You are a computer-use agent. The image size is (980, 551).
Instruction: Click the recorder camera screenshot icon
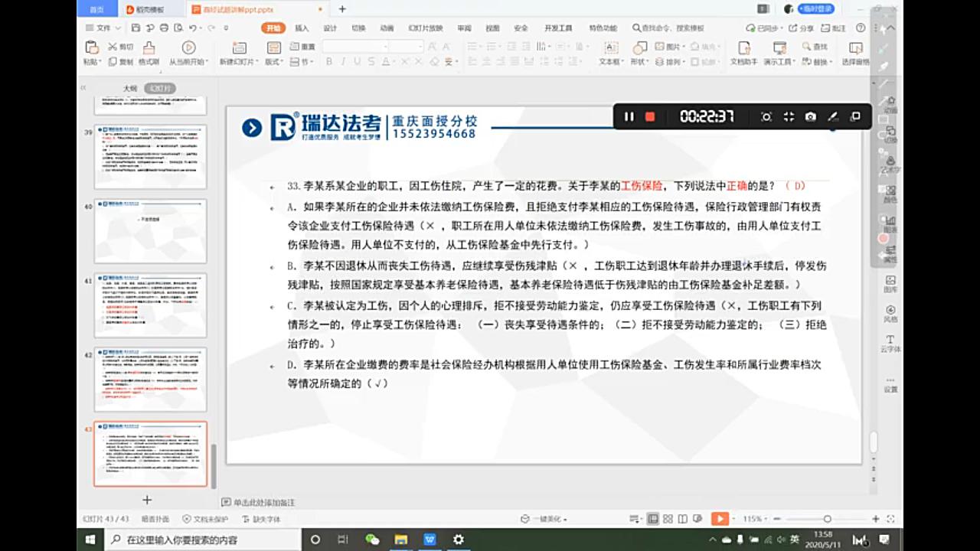tap(810, 116)
